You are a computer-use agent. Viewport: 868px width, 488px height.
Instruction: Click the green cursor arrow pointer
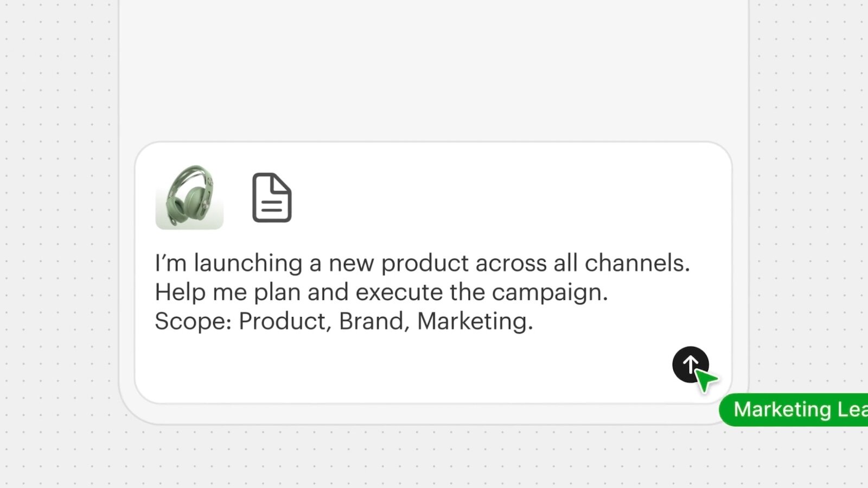705,380
